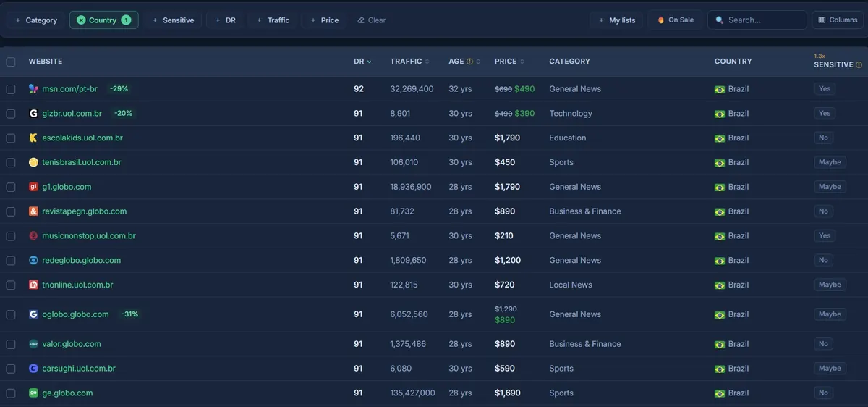Click the tnonline.uol.com.br favicon icon
The height and width of the screenshot is (407, 868).
(33, 285)
